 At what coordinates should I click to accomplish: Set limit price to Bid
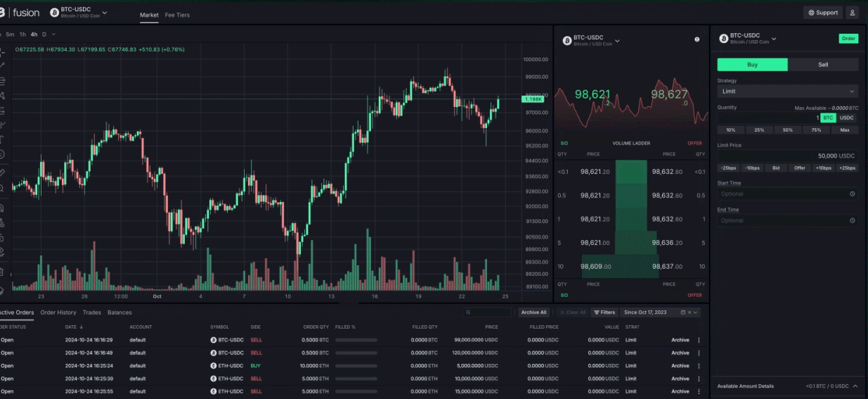[x=776, y=168]
